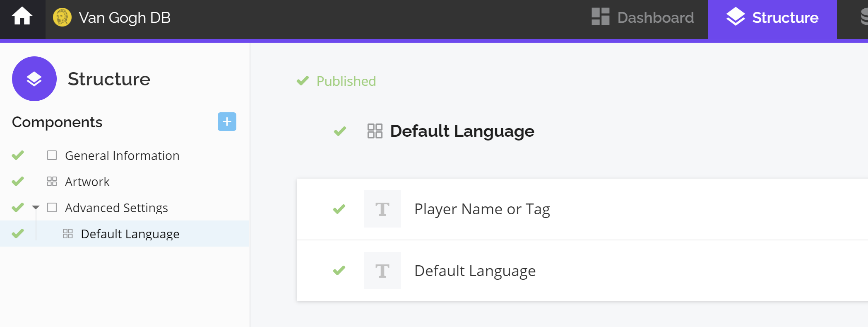Image resolution: width=868 pixels, height=327 pixels.
Task: Click the General Information square icon
Action: 52,155
